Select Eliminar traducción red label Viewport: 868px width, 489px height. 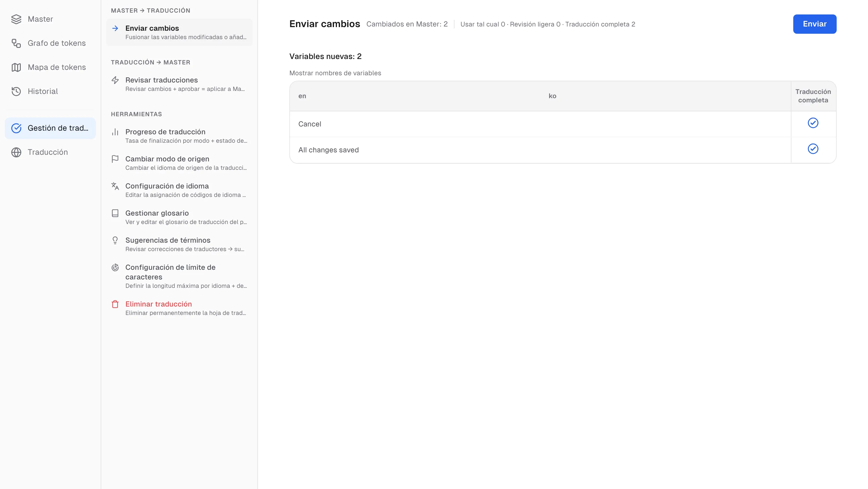click(158, 304)
